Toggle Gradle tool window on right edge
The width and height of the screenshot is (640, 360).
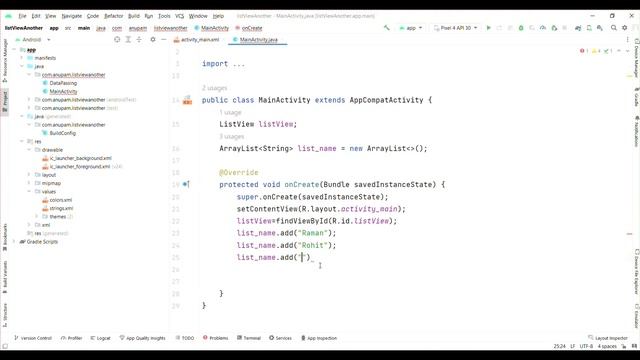click(x=636, y=97)
